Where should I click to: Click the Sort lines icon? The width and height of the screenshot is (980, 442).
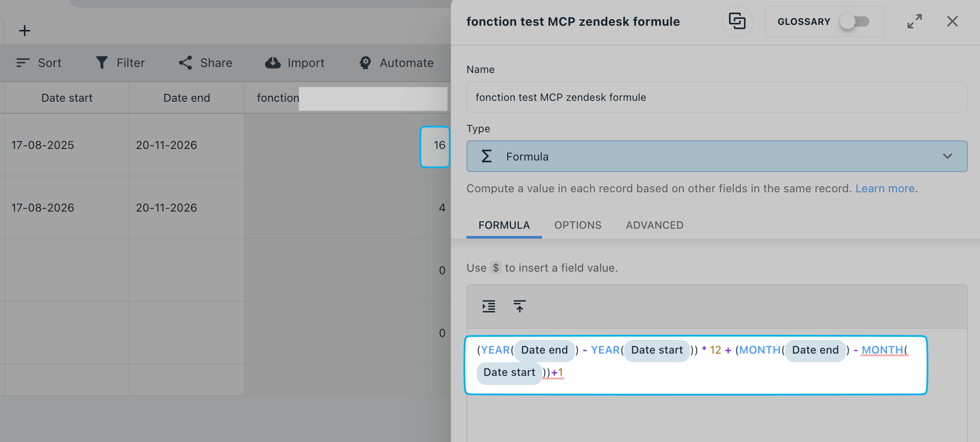(x=23, y=63)
